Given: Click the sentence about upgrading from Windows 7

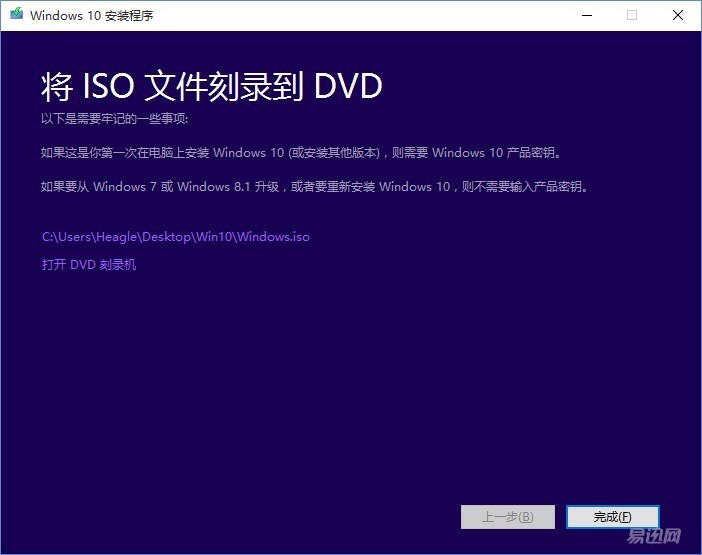Looking at the screenshot, I should [x=314, y=186].
